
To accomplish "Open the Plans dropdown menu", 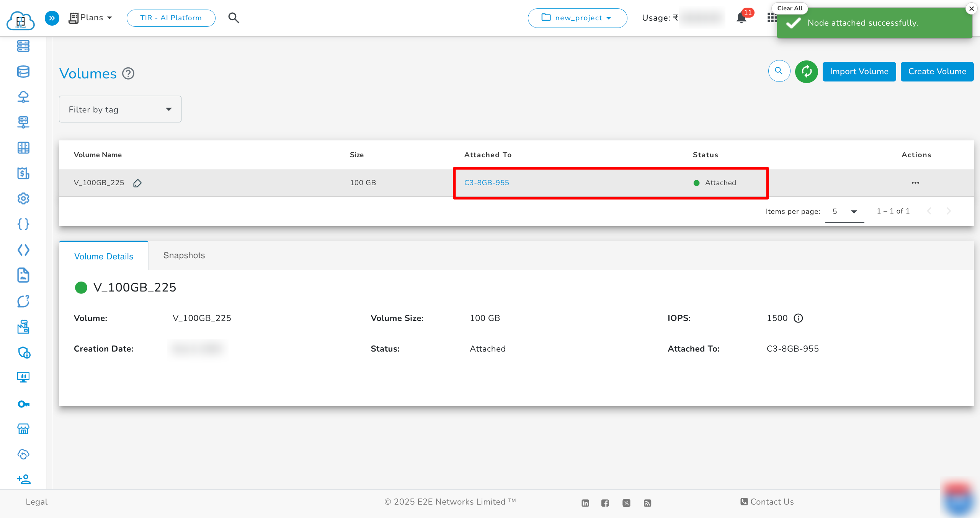I will pos(91,18).
